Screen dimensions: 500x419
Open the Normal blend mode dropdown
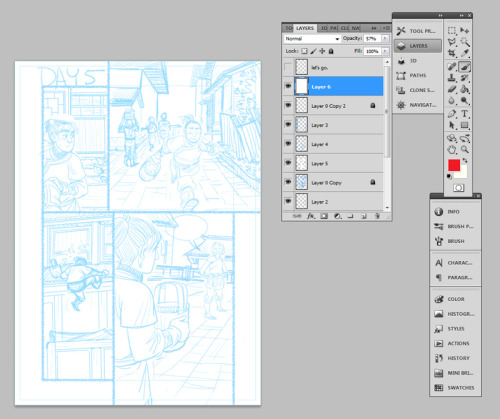point(312,39)
